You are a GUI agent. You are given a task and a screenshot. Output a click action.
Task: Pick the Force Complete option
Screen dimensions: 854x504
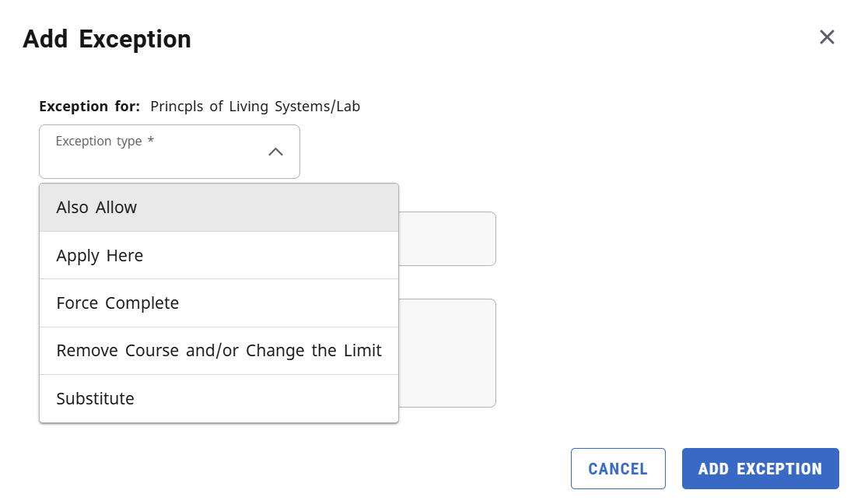tap(219, 303)
